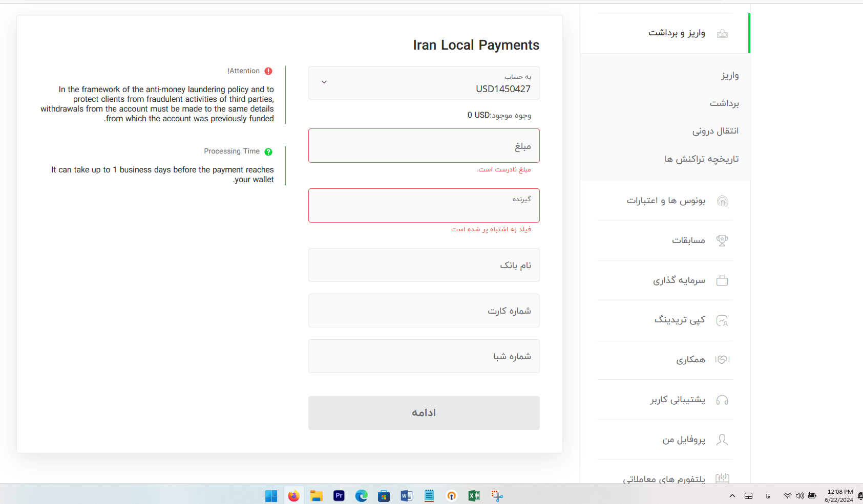This screenshot has height=504, width=863.
Task: Click the مبلغ amount input field
Action: tap(424, 146)
